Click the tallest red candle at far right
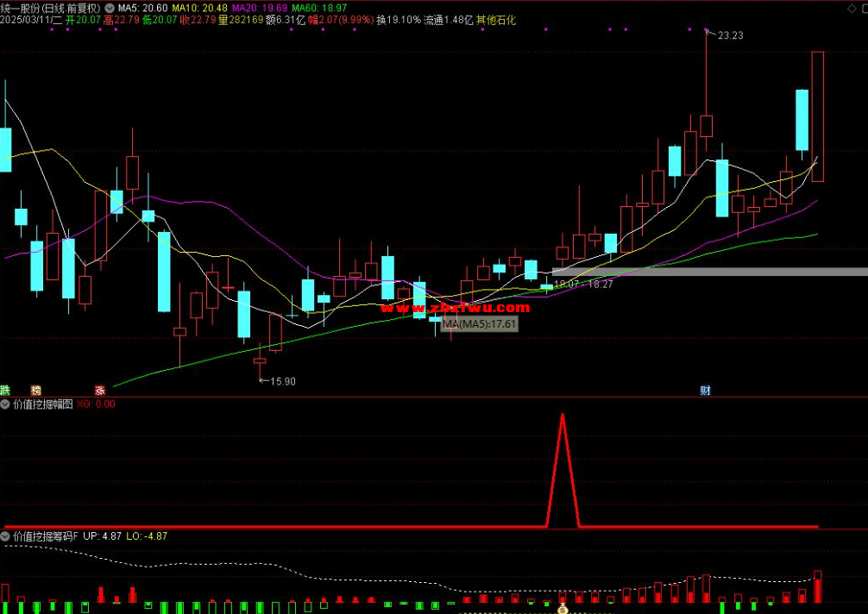The image size is (868, 614). (818, 116)
